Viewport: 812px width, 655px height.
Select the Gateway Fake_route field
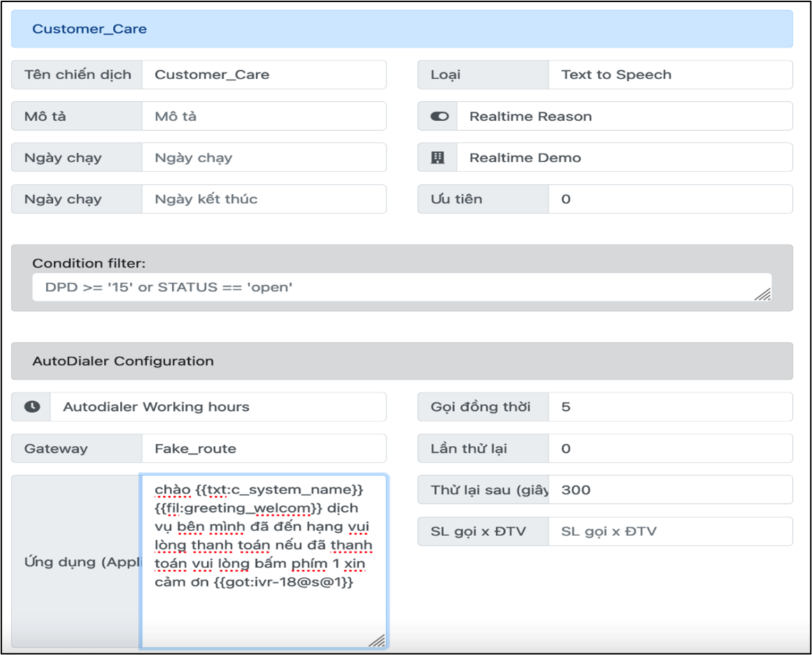coord(263,448)
